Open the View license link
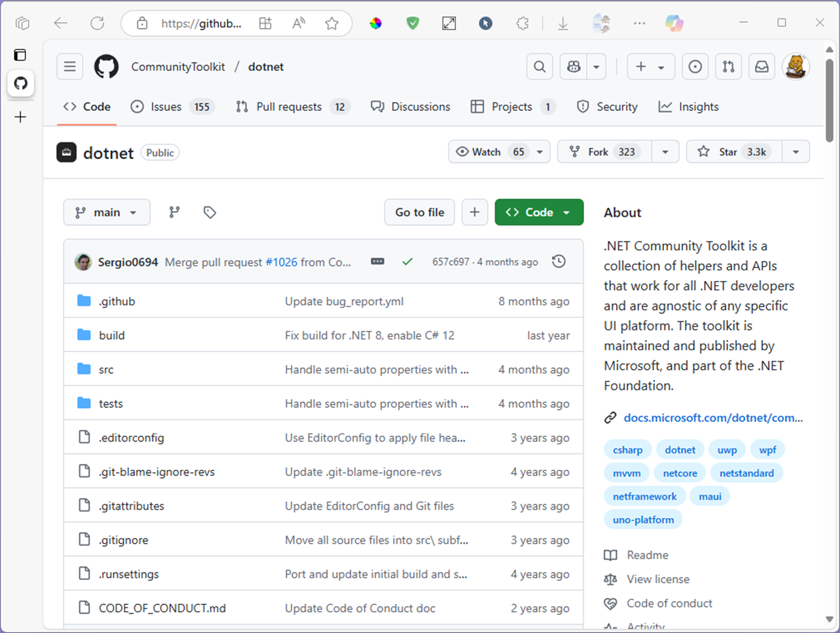The height and width of the screenshot is (633, 840). [x=658, y=579]
